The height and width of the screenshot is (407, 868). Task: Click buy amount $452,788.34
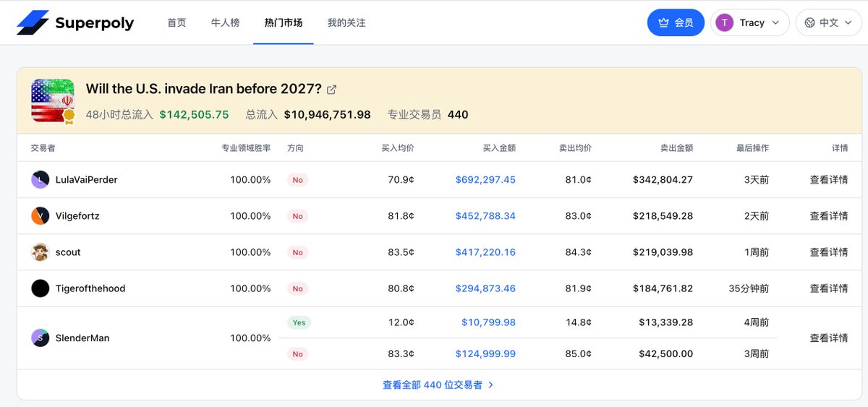pyautogui.click(x=485, y=215)
